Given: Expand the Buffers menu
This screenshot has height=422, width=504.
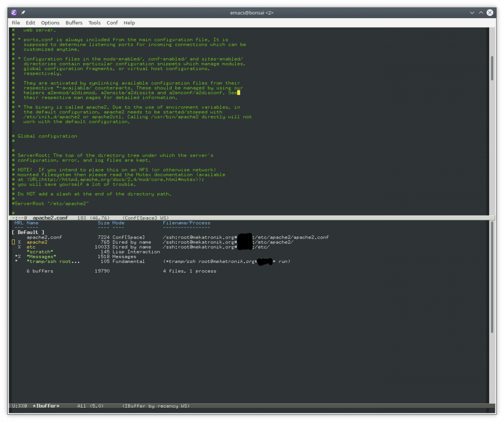Looking at the screenshot, I should click(x=74, y=23).
